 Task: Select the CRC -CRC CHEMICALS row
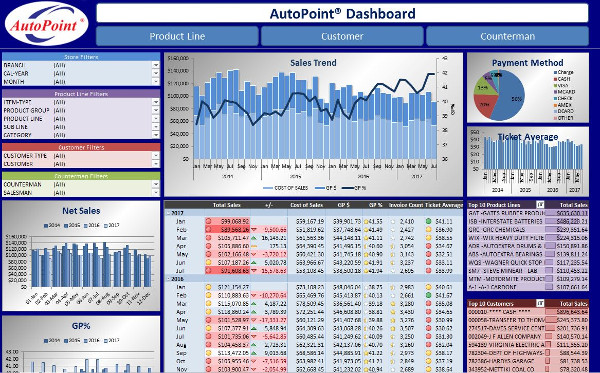point(528,230)
